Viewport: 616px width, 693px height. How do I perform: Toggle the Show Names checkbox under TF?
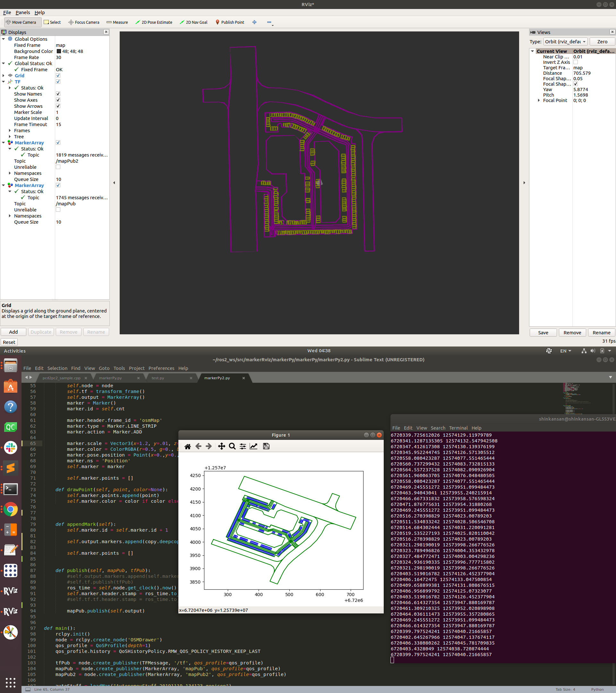tap(58, 94)
